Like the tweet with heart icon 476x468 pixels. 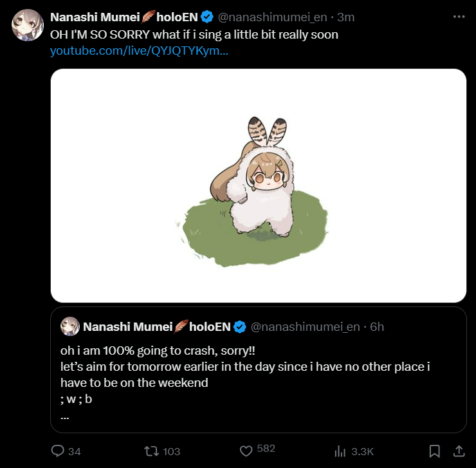click(x=244, y=450)
